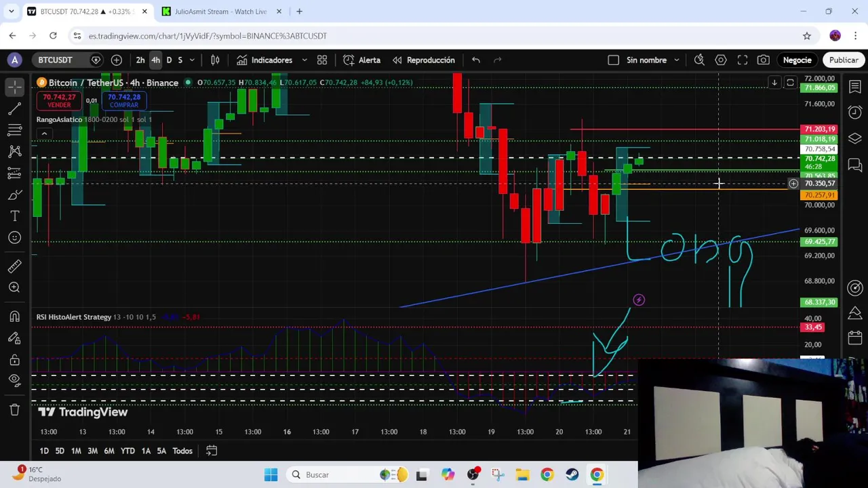868x488 pixels.
Task: Toggle magnet mode for drawings
Action: tap(14, 317)
